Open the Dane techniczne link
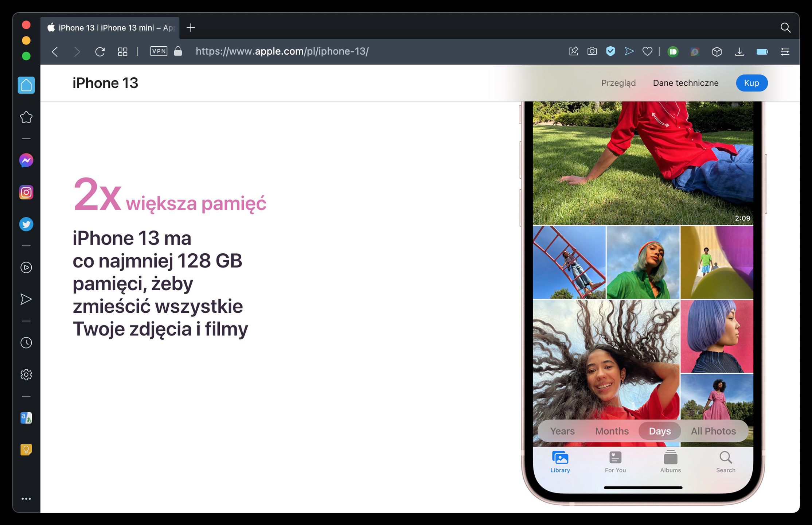The image size is (812, 525). coord(686,83)
